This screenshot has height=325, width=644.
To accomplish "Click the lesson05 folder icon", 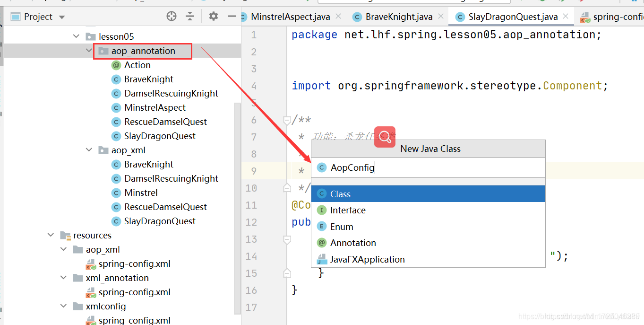I will tap(91, 36).
